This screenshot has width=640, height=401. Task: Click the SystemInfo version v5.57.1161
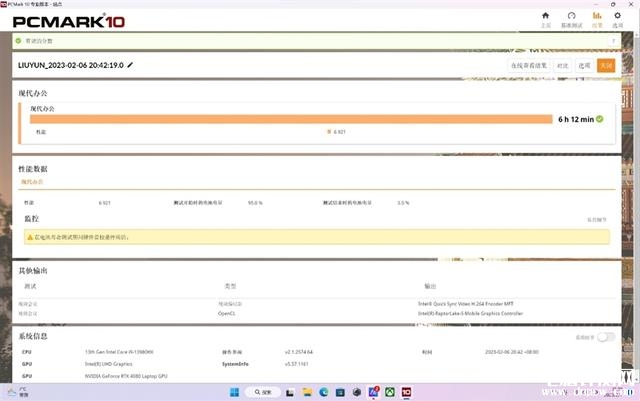point(297,364)
